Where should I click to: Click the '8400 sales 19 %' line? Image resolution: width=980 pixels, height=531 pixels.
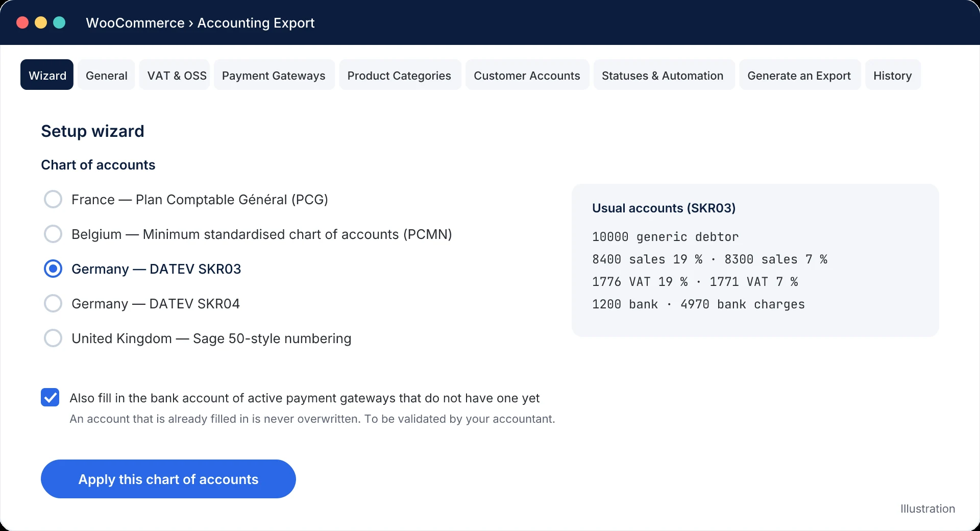tap(709, 259)
